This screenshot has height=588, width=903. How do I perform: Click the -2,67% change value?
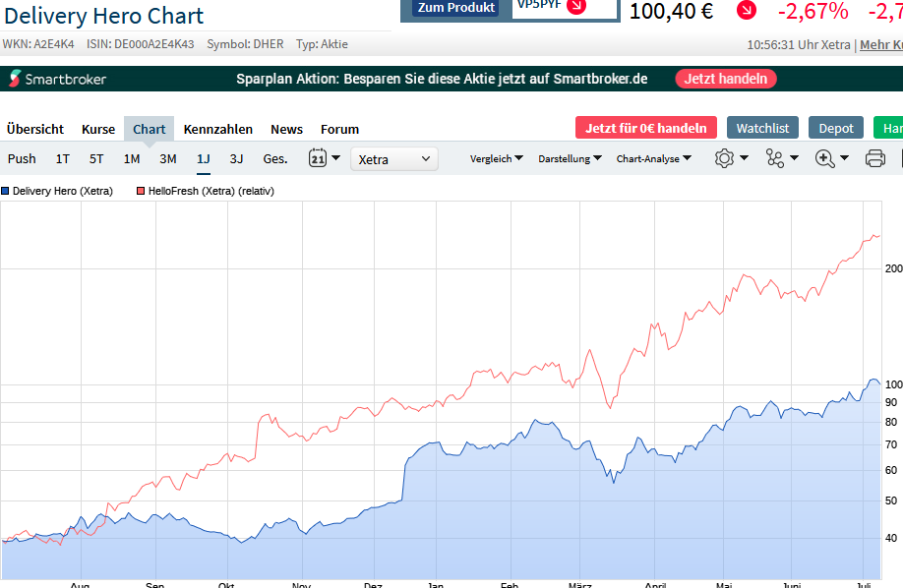pyautogui.click(x=813, y=11)
